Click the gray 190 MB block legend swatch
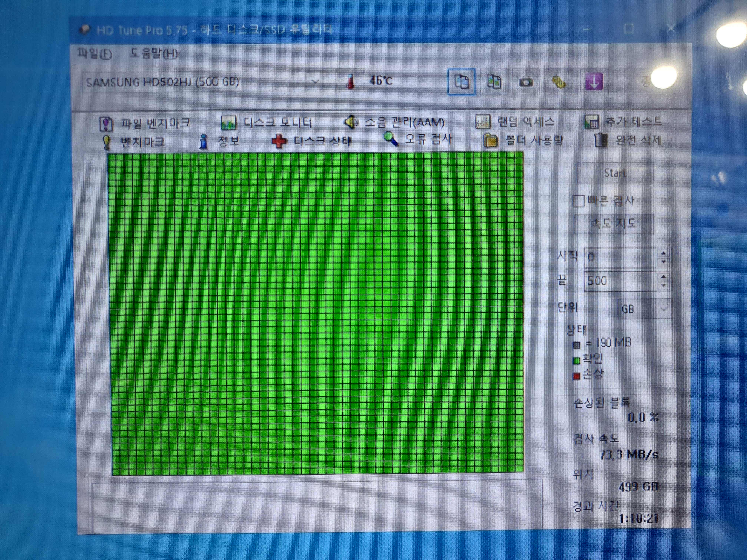This screenshot has height=560, width=747. (576, 345)
